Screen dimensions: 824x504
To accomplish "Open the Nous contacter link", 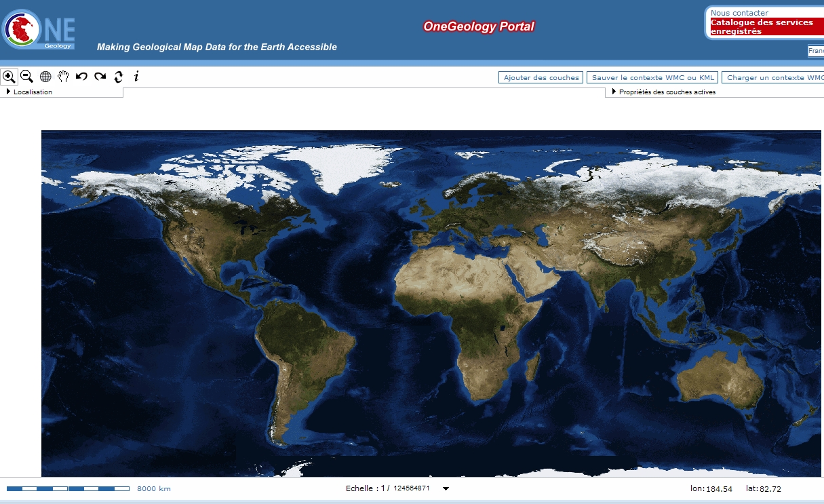I will coord(739,13).
